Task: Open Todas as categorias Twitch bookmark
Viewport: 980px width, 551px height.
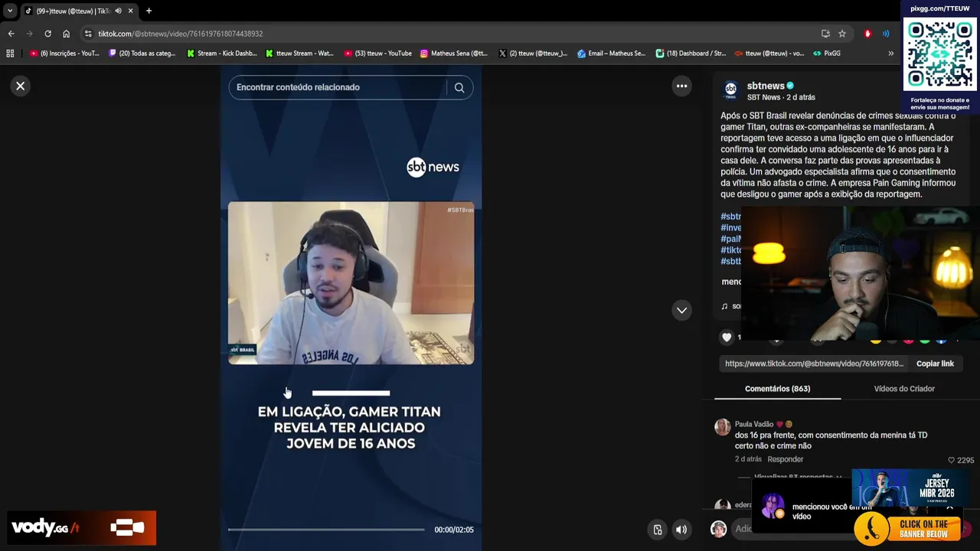Action: [x=142, y=54]
